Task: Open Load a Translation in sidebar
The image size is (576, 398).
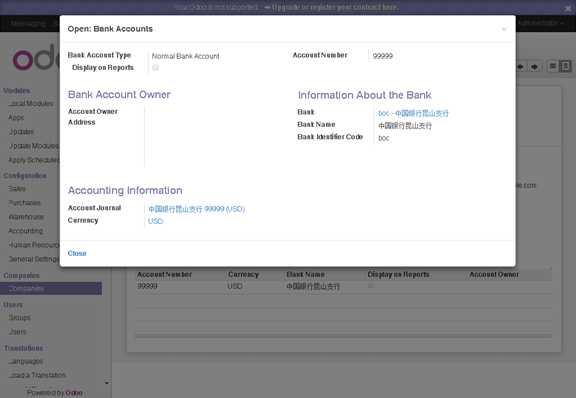Action: coord(37,375)
